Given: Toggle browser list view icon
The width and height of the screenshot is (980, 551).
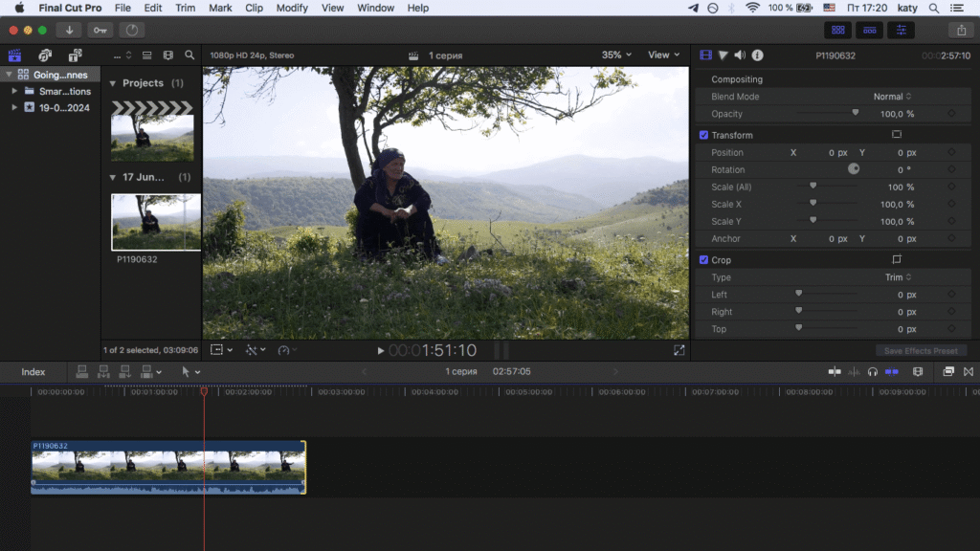Looking at the screenshot, I should [x=146, y=55].
